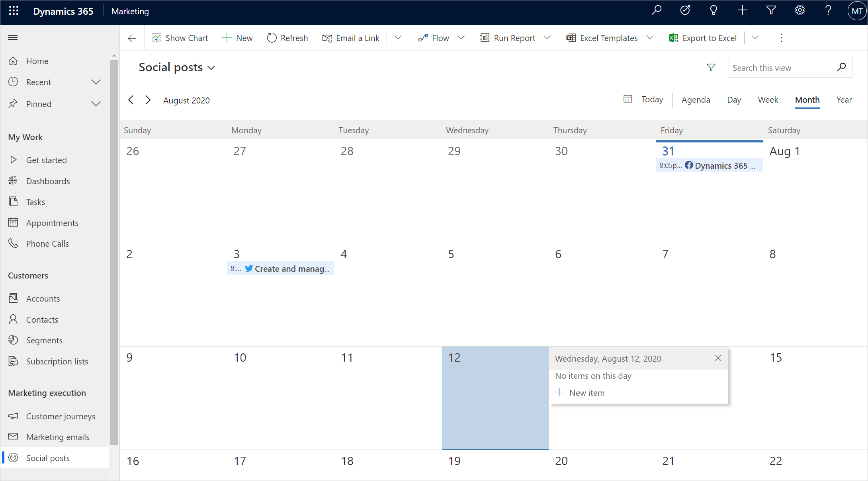Screen dimensions: 868x481
Task: Open the Social posts left sidebar link
Action: pos(47,458)
